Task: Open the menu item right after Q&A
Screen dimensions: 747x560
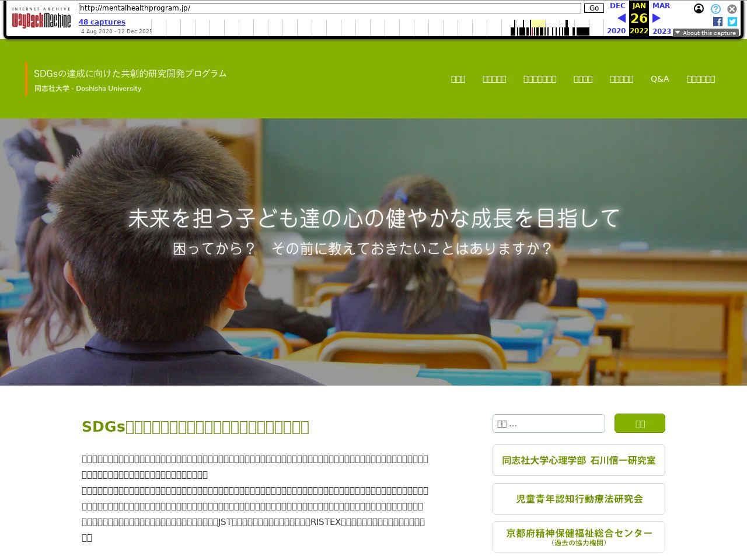Action: [701, 79]
